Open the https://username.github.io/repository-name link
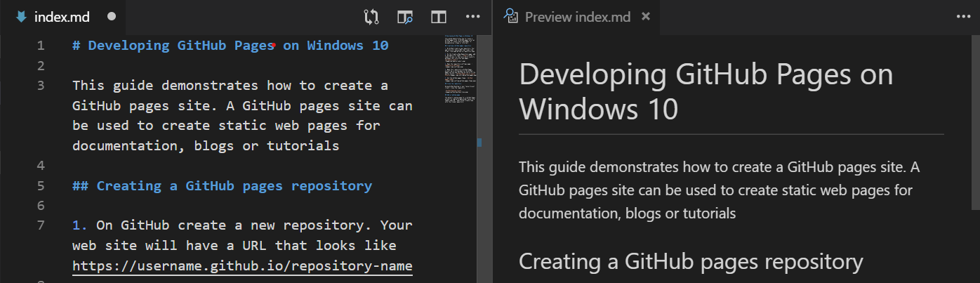The width and height of the screenshot is (980, 283). (x=242, y=266)
